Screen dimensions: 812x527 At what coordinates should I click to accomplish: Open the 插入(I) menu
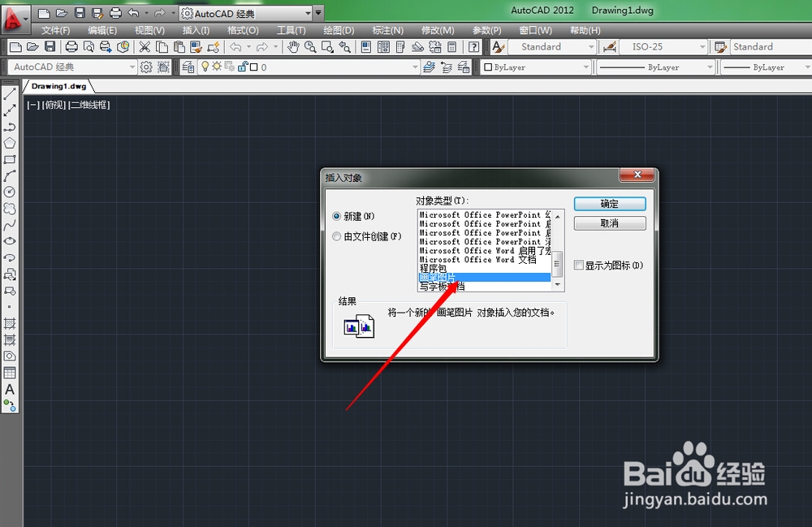[196, 31]
